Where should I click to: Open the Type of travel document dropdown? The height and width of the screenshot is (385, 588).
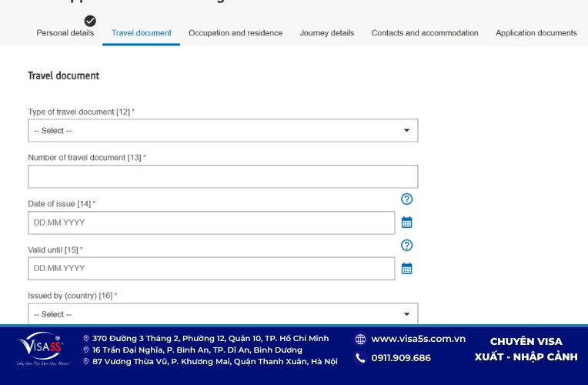(x=222, y=131)
